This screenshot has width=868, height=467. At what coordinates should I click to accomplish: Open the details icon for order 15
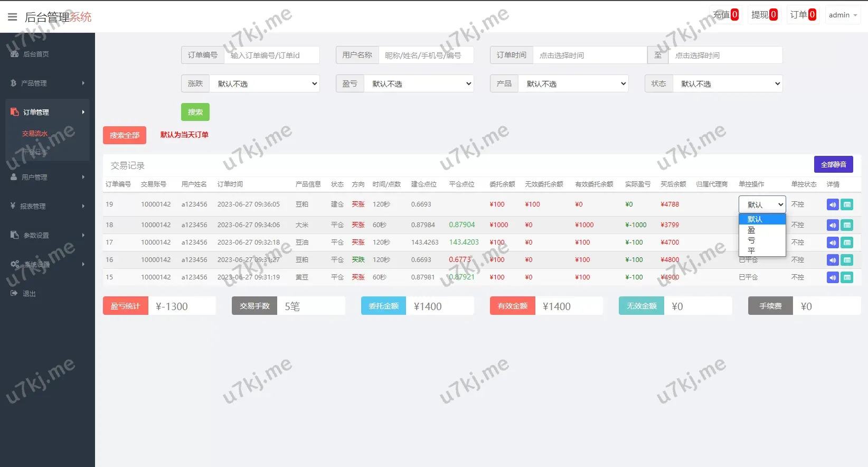(x=847, y=278)
